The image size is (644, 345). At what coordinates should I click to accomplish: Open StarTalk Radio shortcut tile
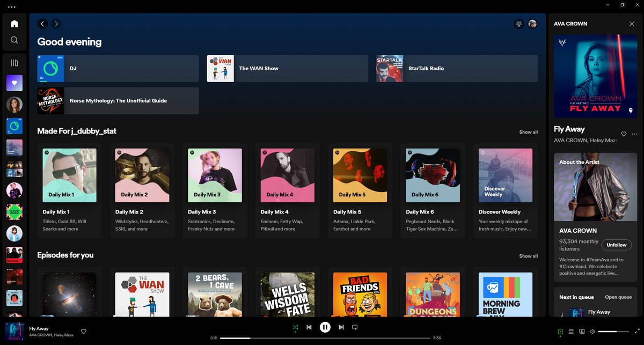click(x=457, y=69)
